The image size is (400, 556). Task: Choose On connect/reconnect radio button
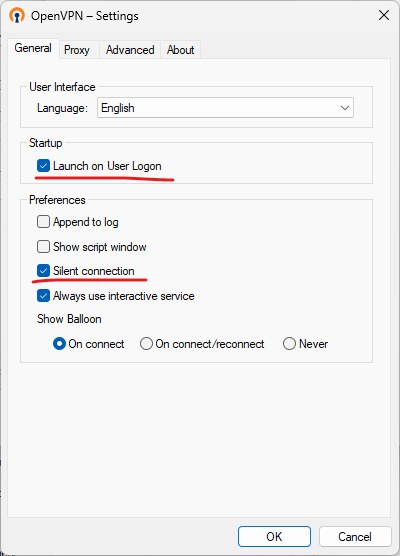tap(146, 344)
